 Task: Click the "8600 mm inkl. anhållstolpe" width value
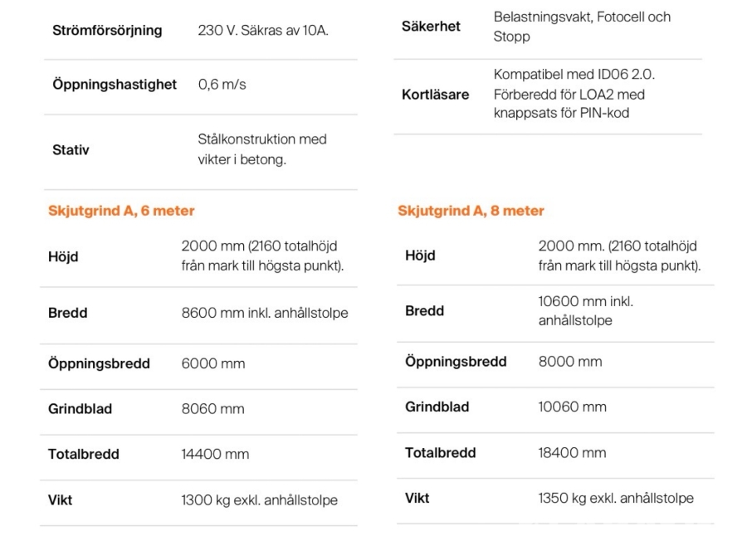pyautogui.click(x=265, y=313)
